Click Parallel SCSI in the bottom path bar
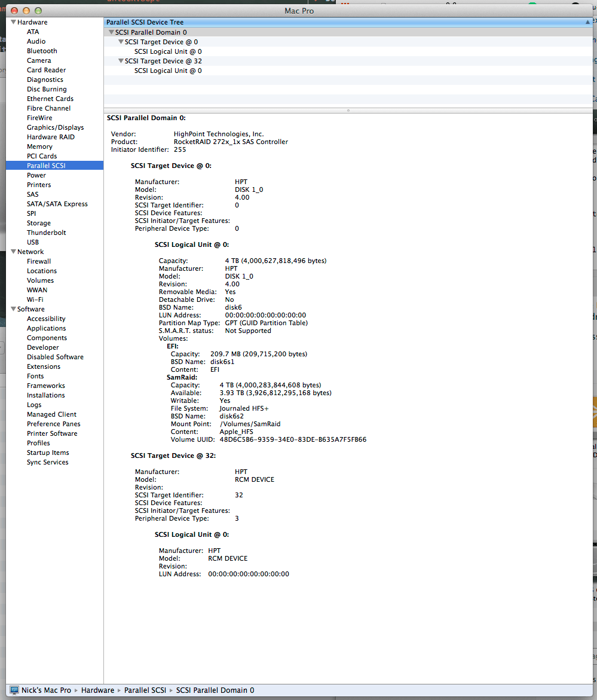The width and height of the screenshot is (597, 700). pos(145,690)
